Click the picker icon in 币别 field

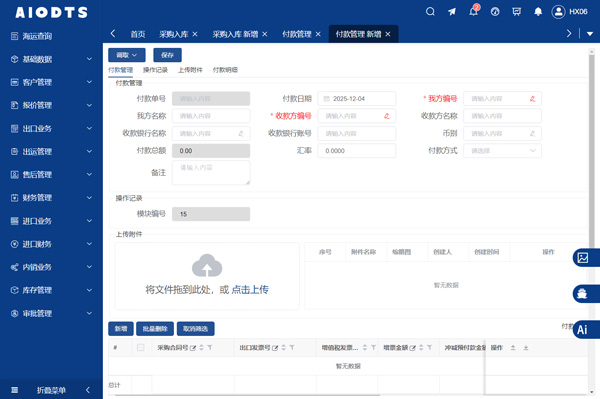(x=532, y=134)
